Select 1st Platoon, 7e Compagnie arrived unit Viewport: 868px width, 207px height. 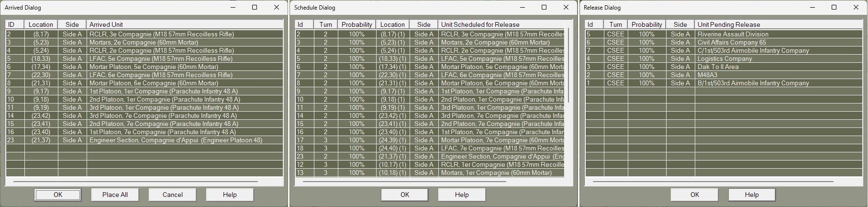(x=145, y=132)
